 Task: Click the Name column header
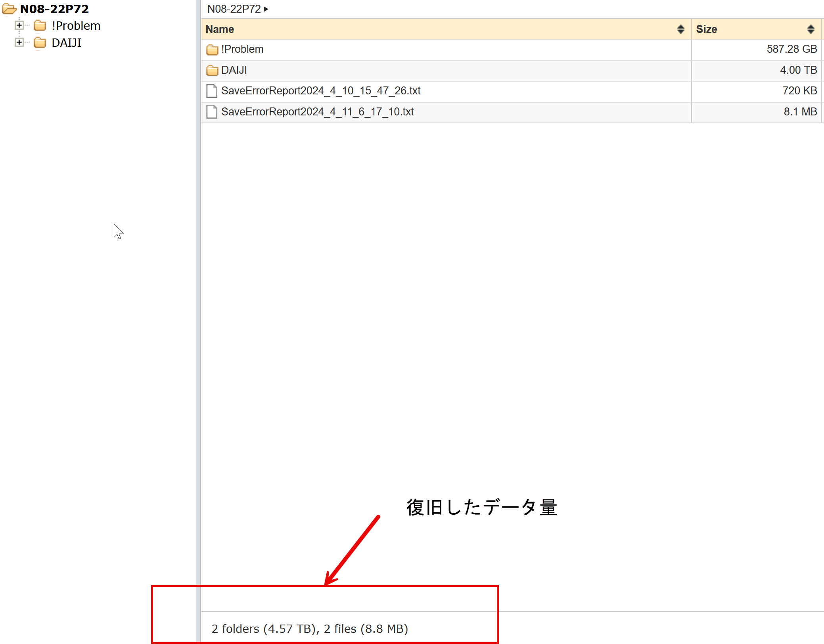coord(220,29)
